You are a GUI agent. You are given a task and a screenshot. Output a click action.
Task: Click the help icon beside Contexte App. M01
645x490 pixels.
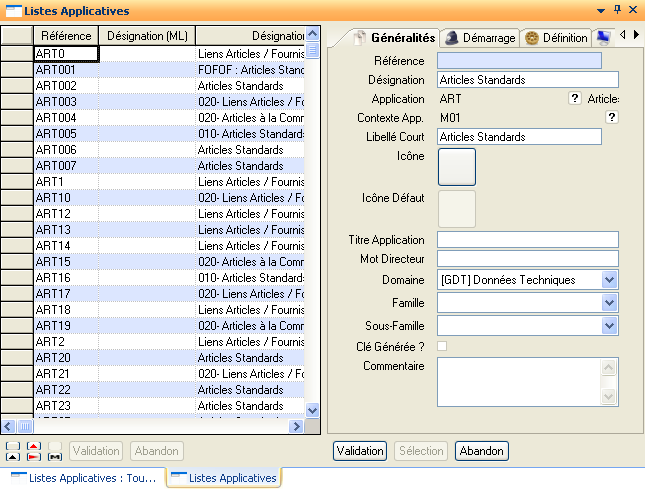click(x=611, y=117)
